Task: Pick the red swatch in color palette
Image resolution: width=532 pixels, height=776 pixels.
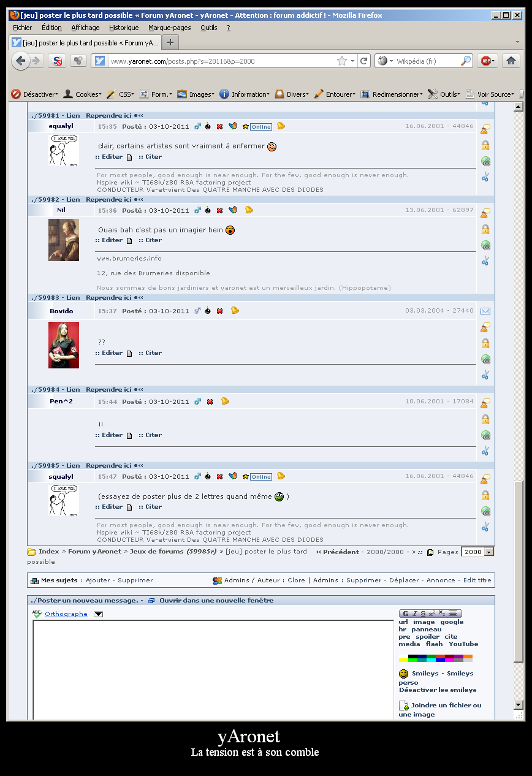Action: (x=440, y=656)
